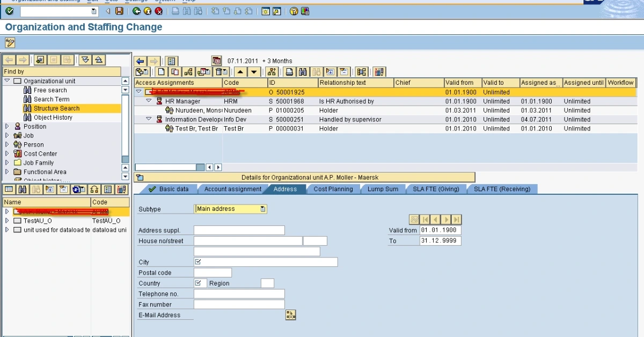Expand the Cost Center node
Screen dimensions: 644x337
tap(7, 154)
